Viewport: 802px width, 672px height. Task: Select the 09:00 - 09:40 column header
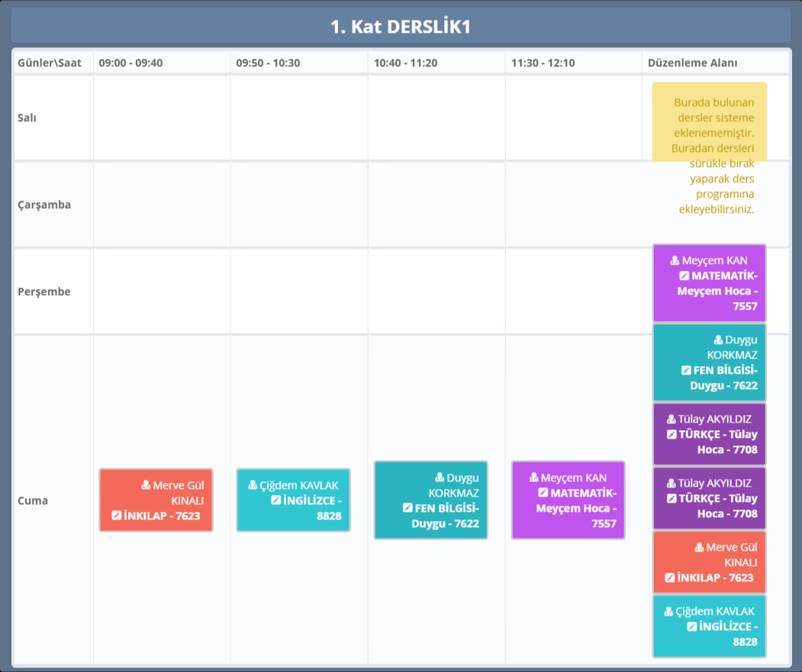(x=130, y=63)
